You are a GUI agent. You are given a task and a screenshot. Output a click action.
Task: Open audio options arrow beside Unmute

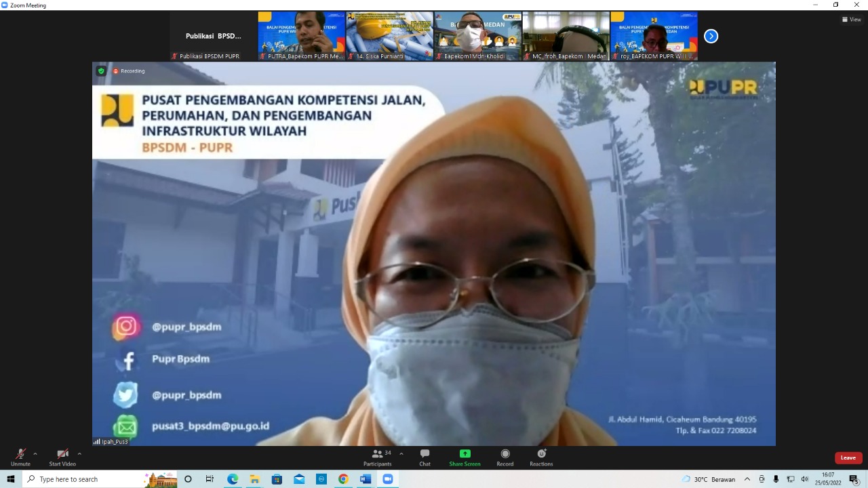pos(35,453)
